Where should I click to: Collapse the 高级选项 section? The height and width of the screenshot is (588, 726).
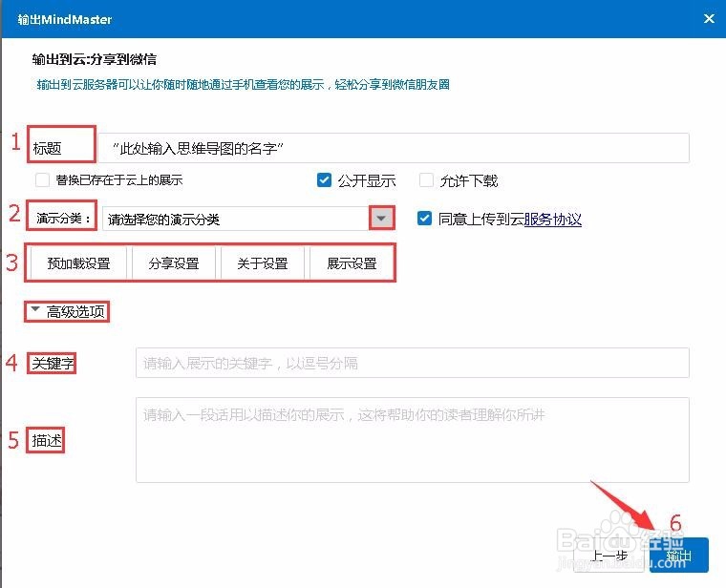tap(68, 311)
